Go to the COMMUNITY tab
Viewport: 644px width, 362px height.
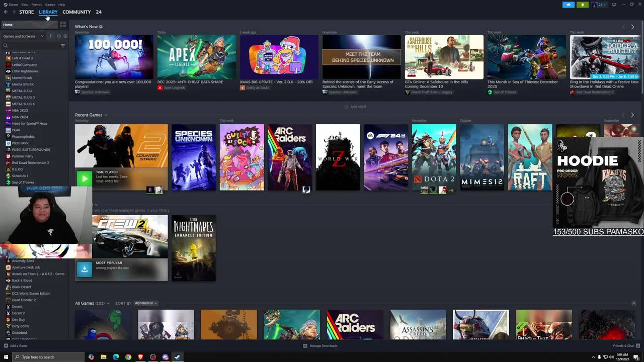[76, 12]
